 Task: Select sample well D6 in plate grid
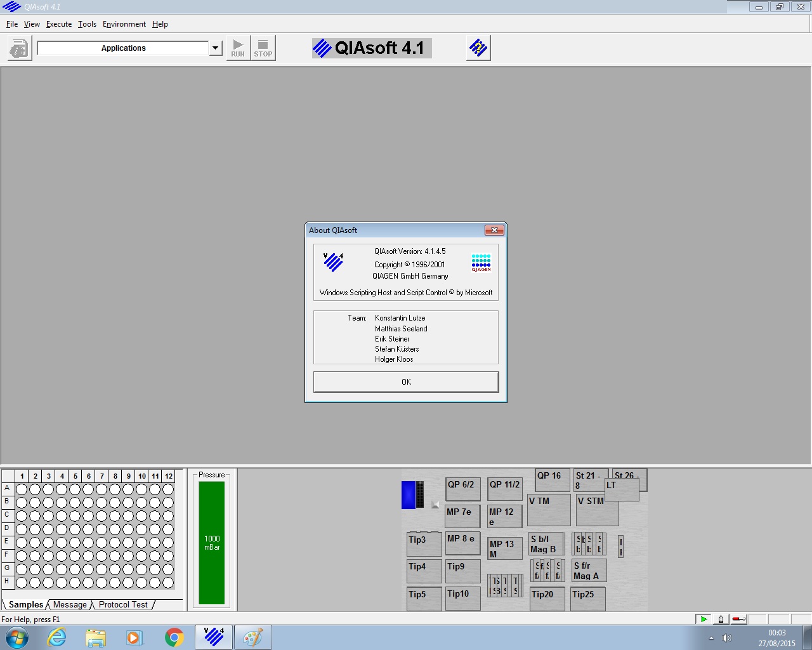(88, 529)
